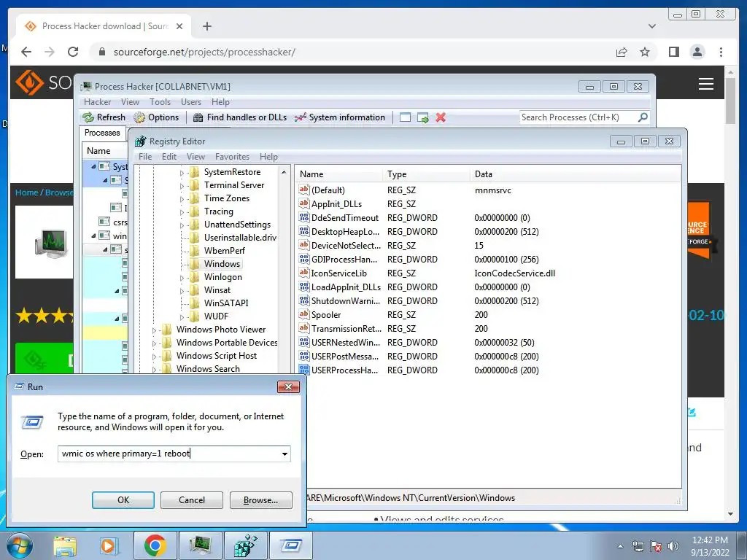Click the Type column header
The height and width of the screenshot is (560, 747).
click(x=426, y=174)
